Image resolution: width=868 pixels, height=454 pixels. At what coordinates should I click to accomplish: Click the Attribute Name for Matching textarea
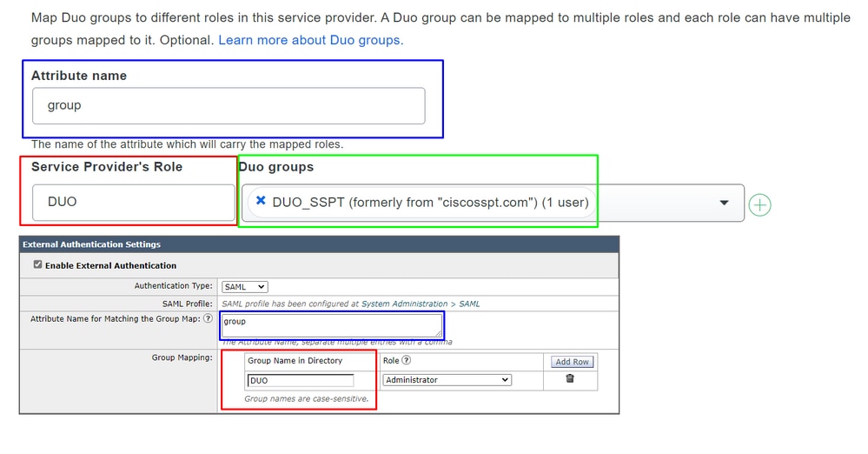click(x=332, y=325)
